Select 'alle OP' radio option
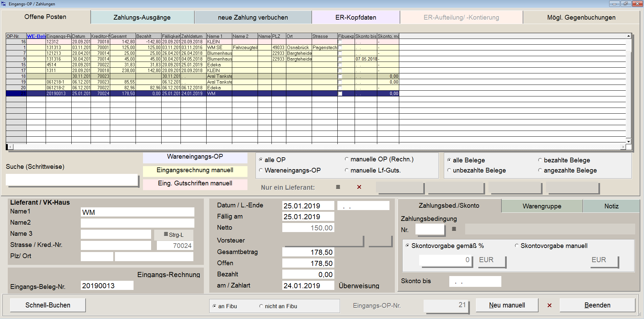The height and width of the screenshot is (319, 644). tap(261, 160)
